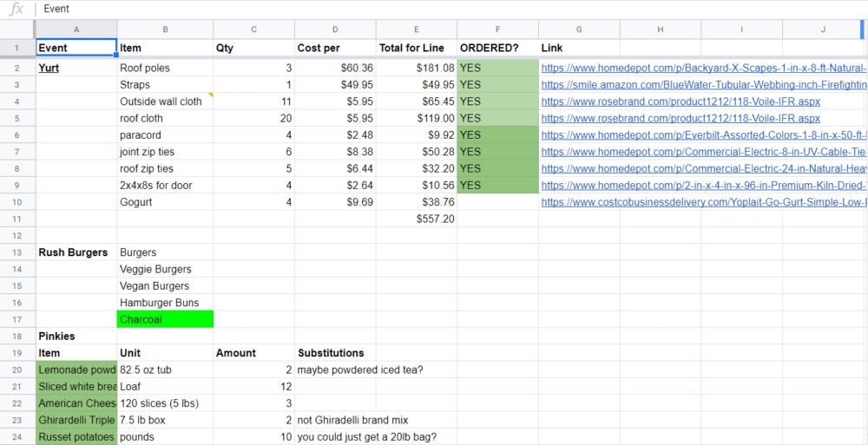Select the Yurt cell
The width and height of the screenshot is (868, 445).
[76, 68]
